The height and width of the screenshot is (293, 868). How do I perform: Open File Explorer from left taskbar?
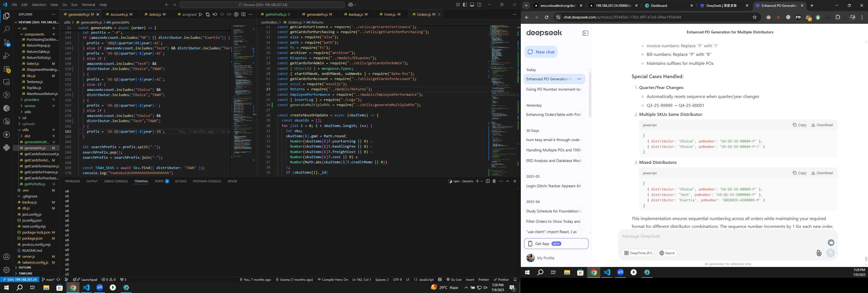pyautogui.click(x=46, y=288)
